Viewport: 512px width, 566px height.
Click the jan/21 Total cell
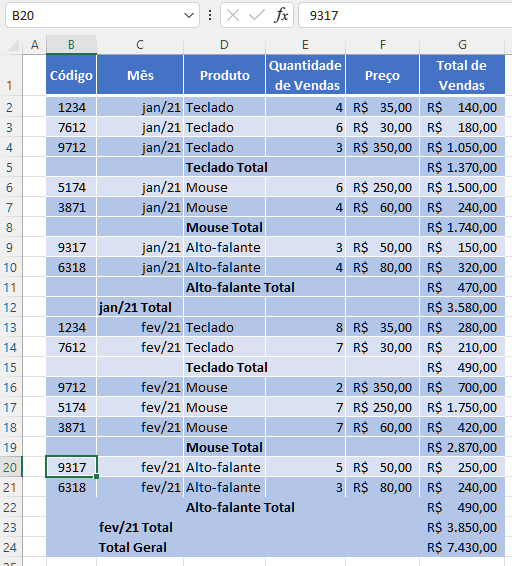click(140, 308)
